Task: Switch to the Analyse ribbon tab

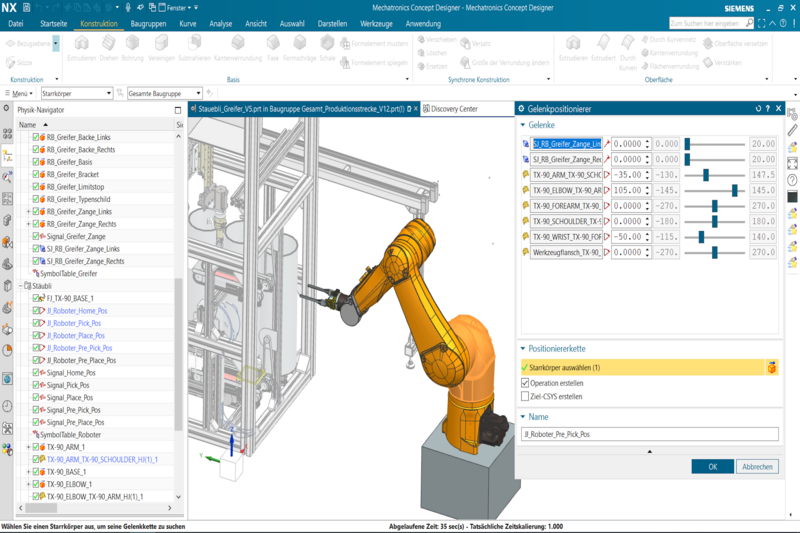Action: coord(220,23)
